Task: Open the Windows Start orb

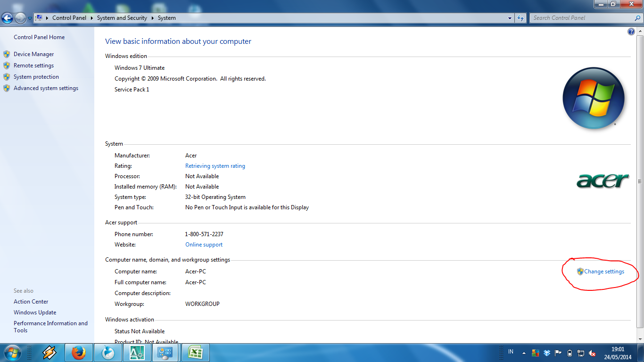Action: [12, 353]
